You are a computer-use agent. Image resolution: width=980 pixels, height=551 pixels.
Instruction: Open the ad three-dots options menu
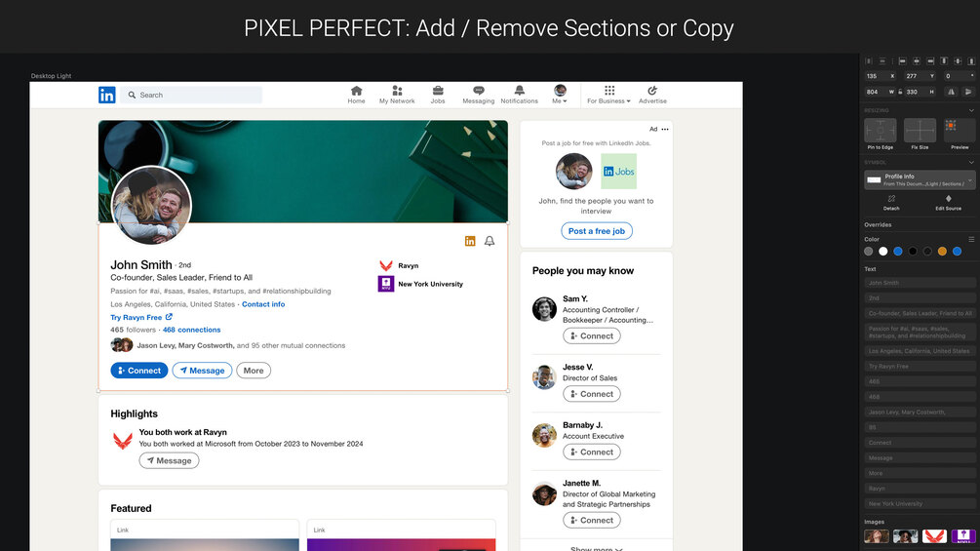pos(665,130)
